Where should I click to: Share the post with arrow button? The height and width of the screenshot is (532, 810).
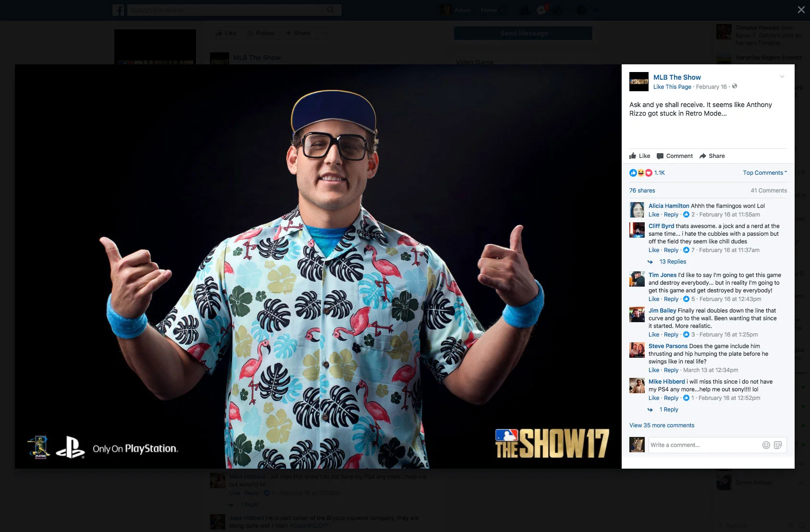712,156
